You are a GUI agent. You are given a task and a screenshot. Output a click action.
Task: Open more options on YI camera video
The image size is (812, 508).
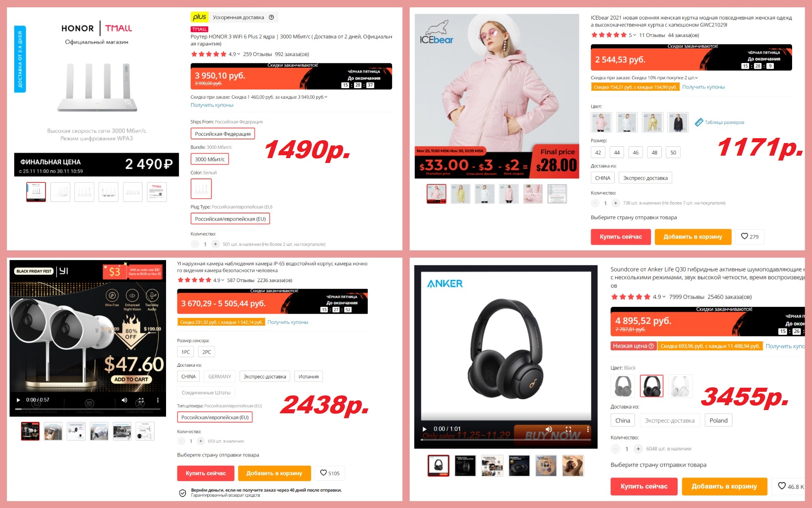[x=158, y=400]
